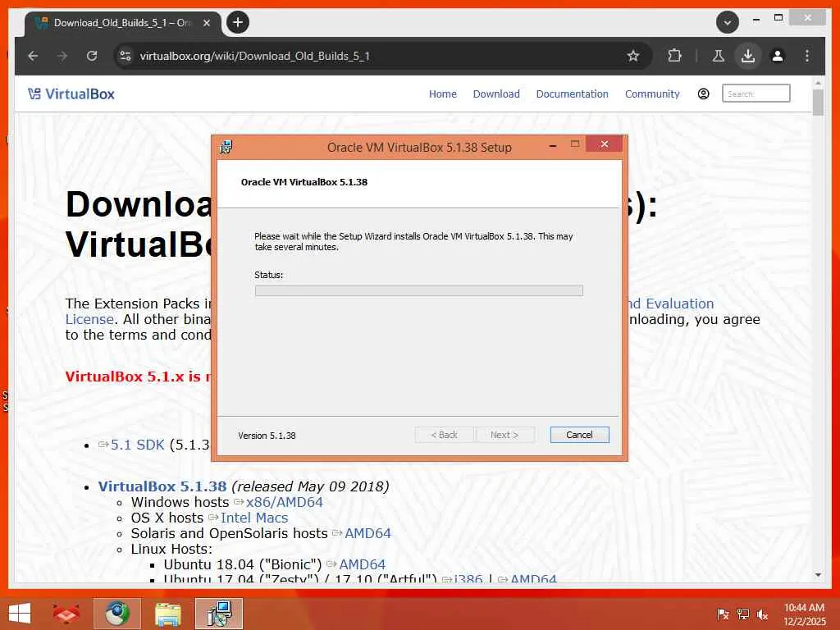
Task: Click the address bar URL
Action: click(x=255, y=56)
